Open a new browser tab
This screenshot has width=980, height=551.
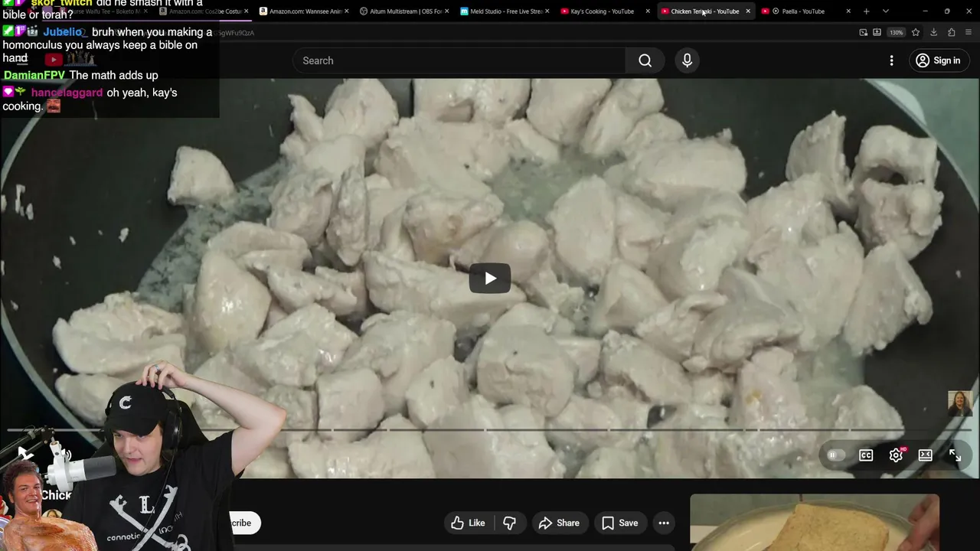pyautogui.click(x=866, y=11)
